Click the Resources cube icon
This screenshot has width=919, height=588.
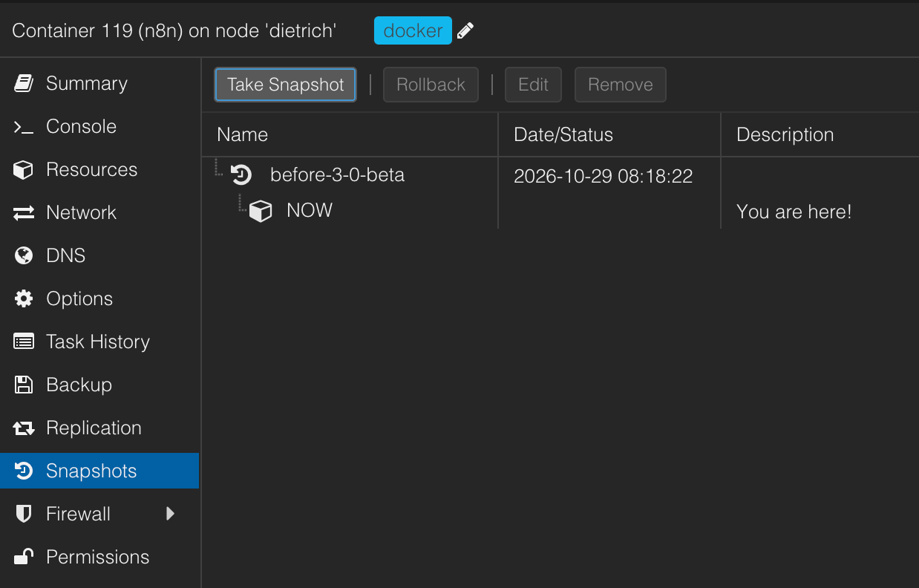click(x=24, y=170)
